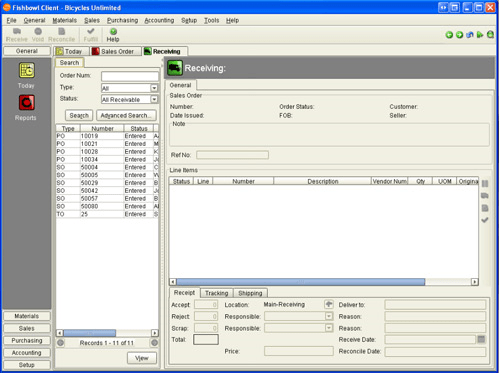Click the line items scroll right arrow
Screen dimensions: 500x373
click(475, 282)
